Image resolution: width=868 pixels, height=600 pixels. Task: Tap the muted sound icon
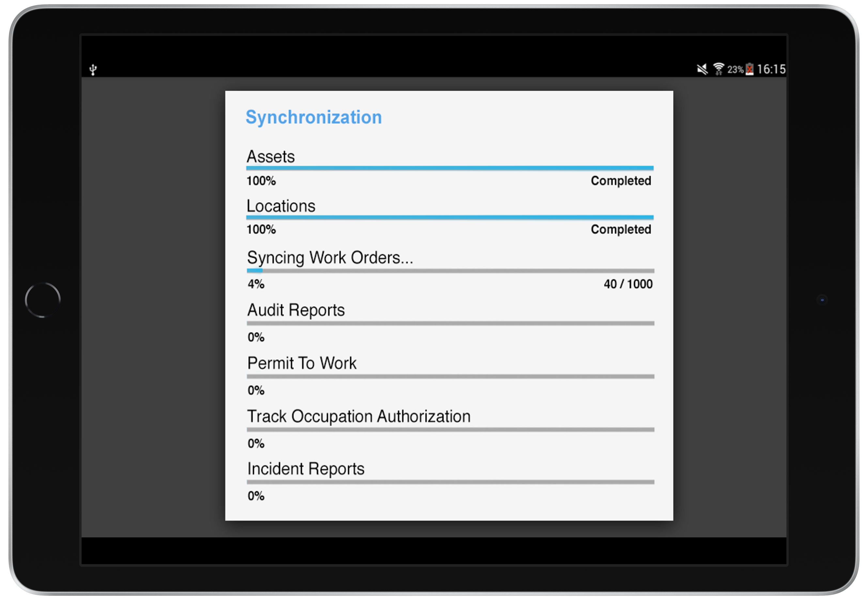(702, 69)
